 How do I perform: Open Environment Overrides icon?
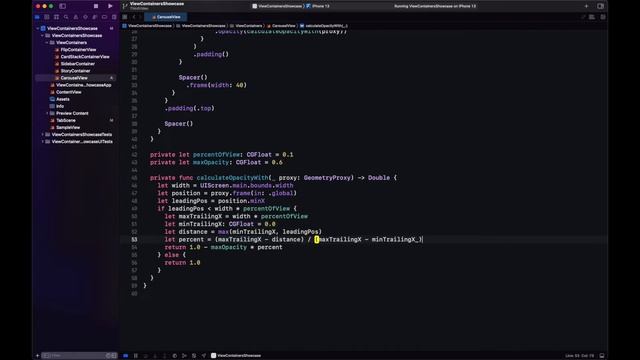(194, 356)
